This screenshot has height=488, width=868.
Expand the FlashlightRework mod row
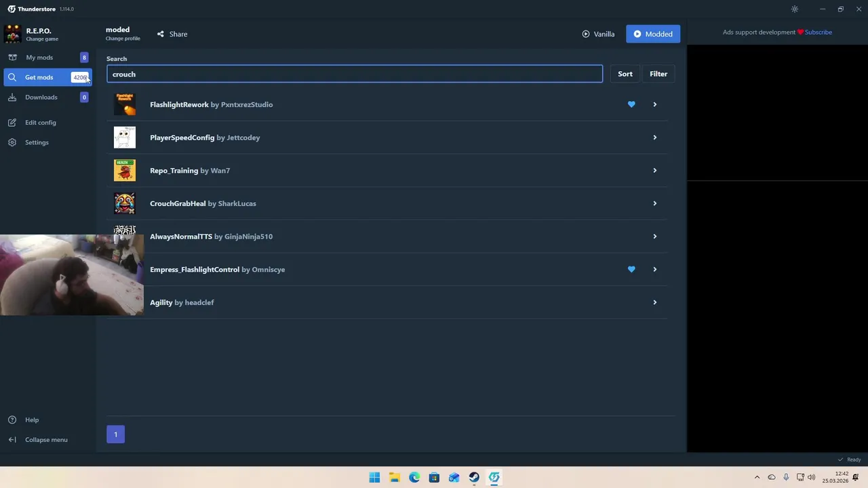pos(654,104)
